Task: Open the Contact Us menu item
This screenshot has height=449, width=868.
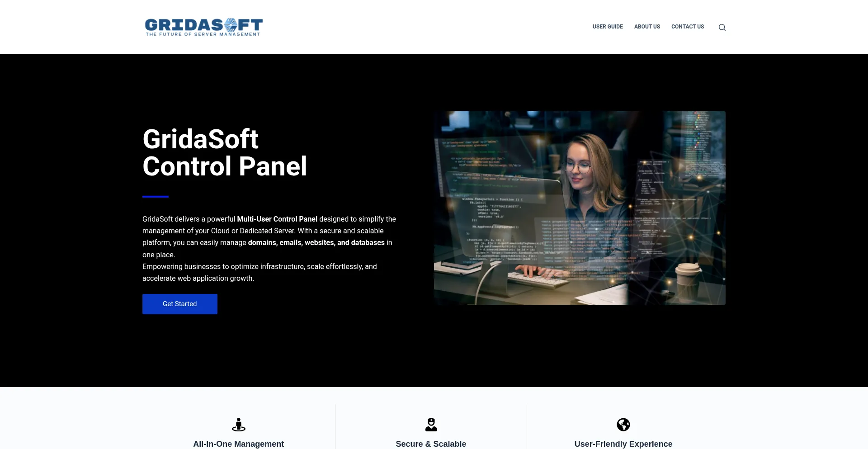Action: pyautogui.click(x=687, y=27)
